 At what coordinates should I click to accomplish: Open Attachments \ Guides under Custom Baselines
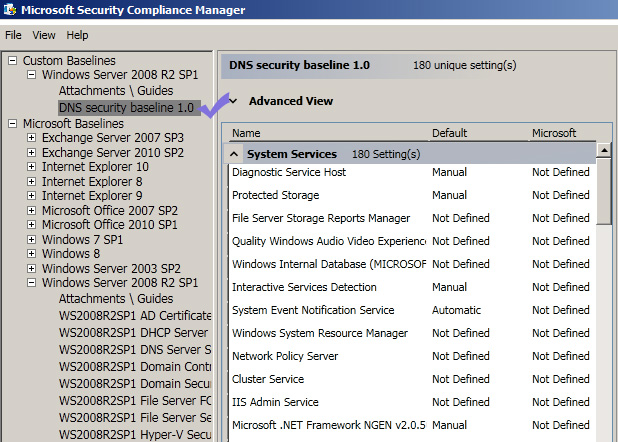point(116,91)
